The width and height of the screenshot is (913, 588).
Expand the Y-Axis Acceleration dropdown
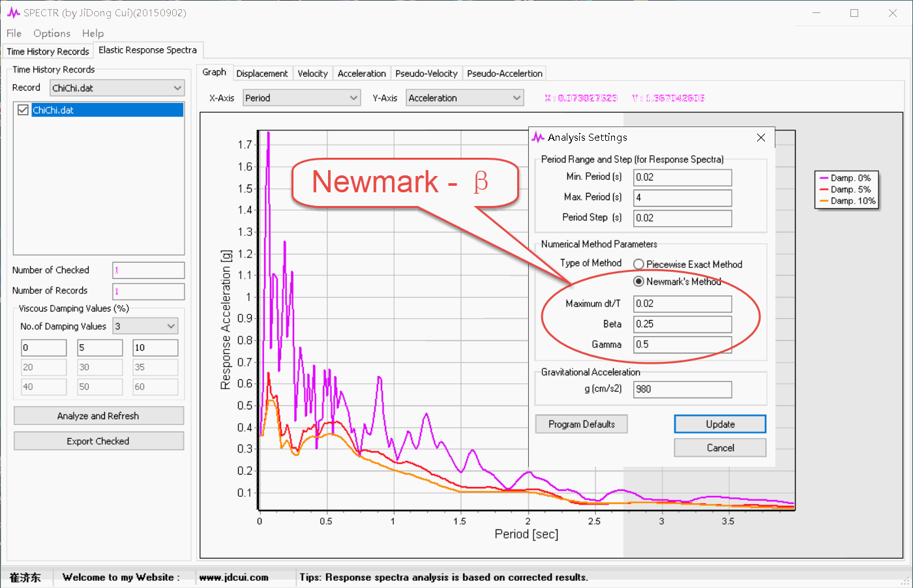(x=465, y=98)
